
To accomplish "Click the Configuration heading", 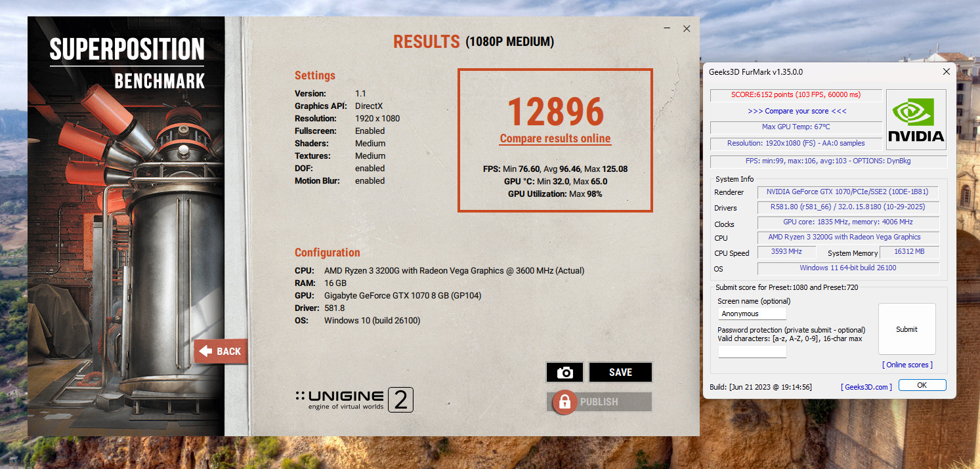I will tap(328, 253).
